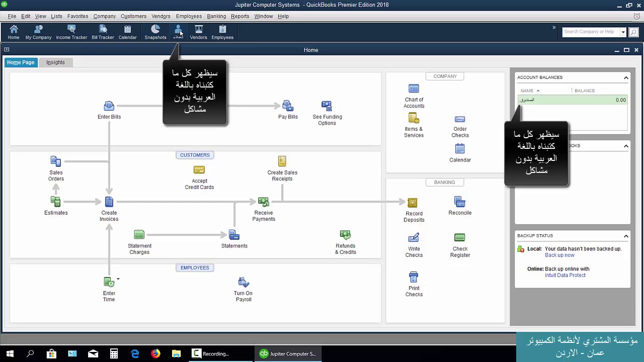Open Write Checks
The image size is (644, 362).
click(x=414, y=245)
